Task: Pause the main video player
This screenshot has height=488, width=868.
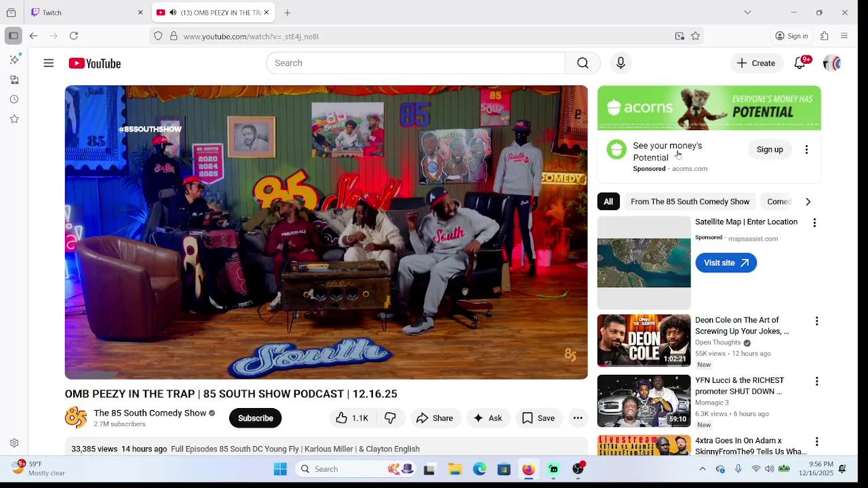Action: coord(326,232)
